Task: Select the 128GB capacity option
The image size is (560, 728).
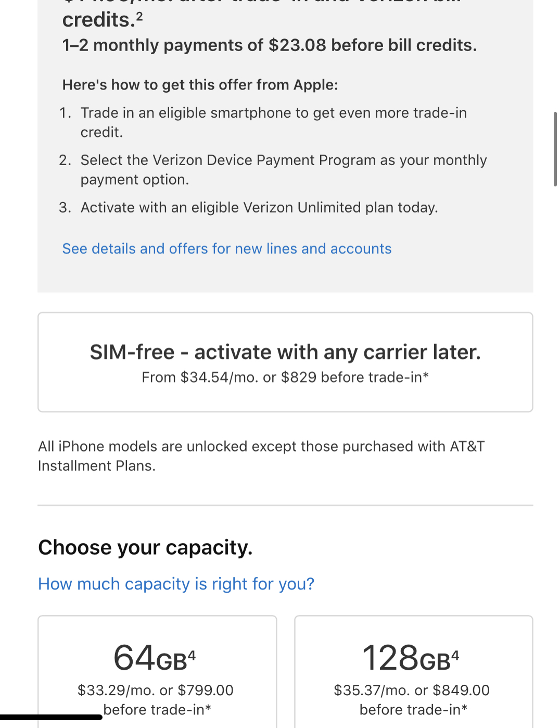Action: 413,672
